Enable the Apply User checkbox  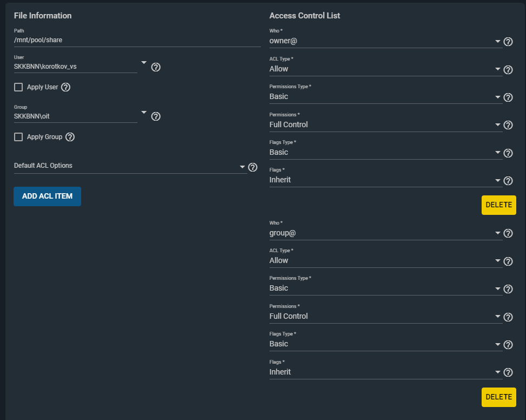(18, 87)
